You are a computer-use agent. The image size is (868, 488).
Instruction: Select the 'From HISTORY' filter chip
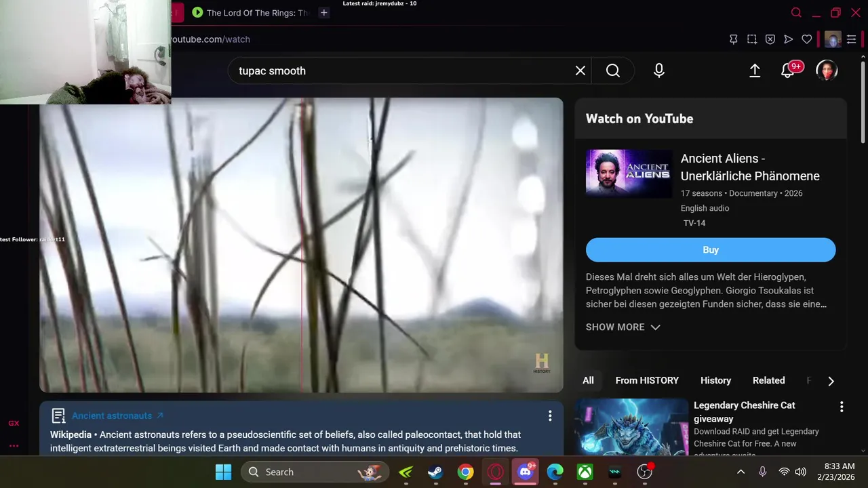click(x=647, y=380)
